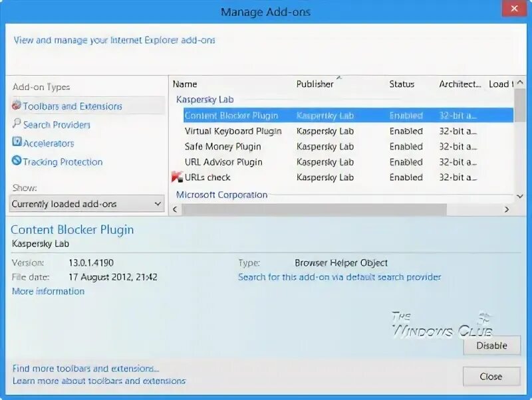Click the horizontal scrollbar thumb
The width and height of the screenshot is (532, 400).
[x=315, y=209]
